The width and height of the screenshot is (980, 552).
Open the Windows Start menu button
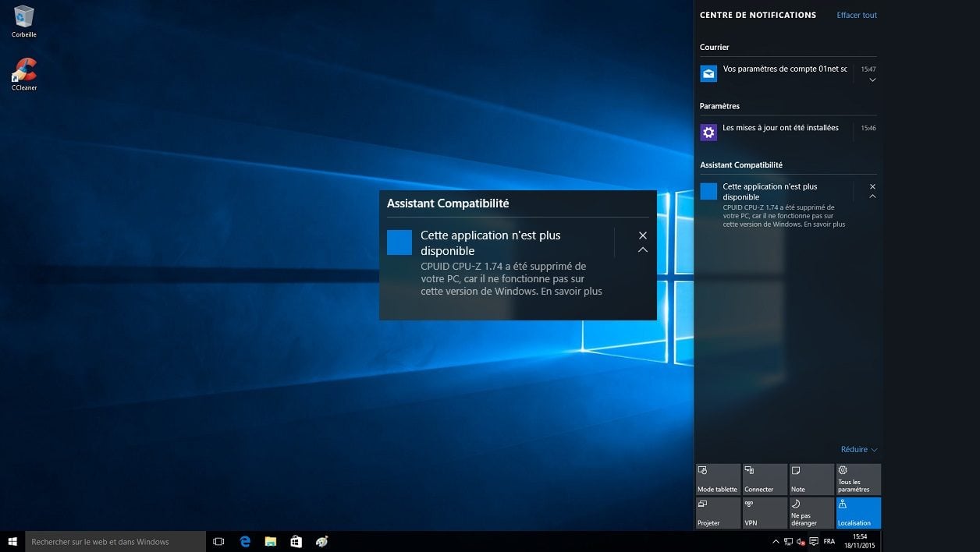(12, 541)
